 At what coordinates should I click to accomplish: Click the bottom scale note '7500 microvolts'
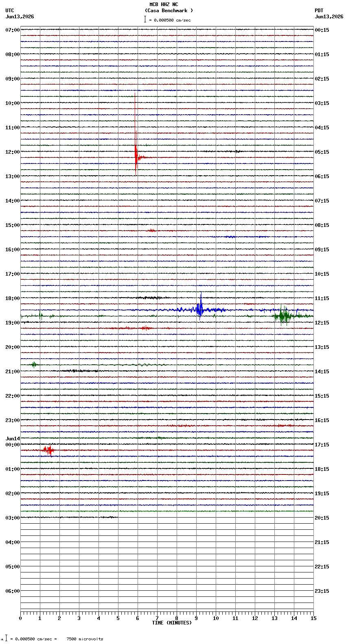[85, 639]
